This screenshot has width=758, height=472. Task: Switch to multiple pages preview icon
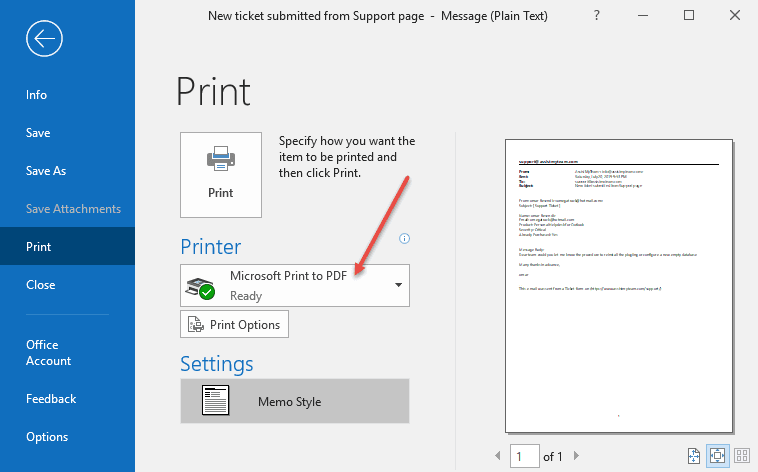741,456
